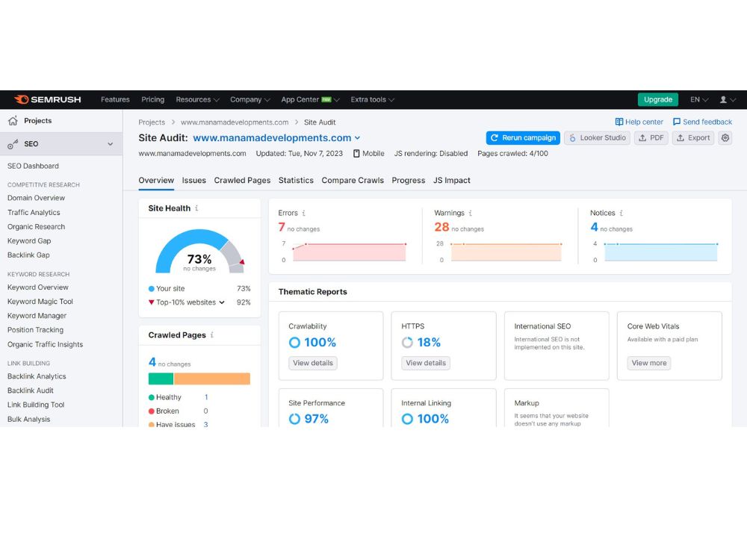Open the site domain dropdown in title

point(357,138)
